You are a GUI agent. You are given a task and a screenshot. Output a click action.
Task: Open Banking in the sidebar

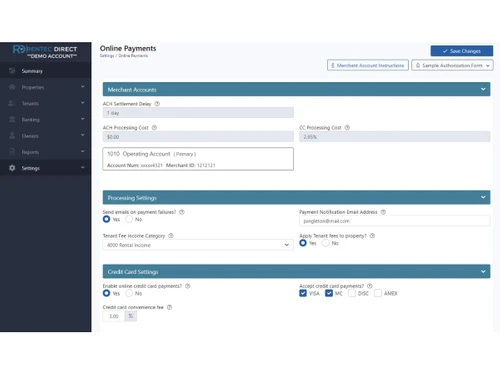click(x=46, y=119)
